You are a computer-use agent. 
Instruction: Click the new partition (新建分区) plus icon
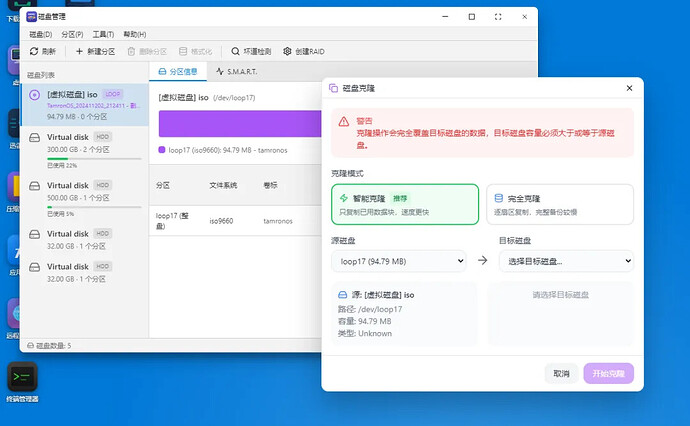pos(80,51)
